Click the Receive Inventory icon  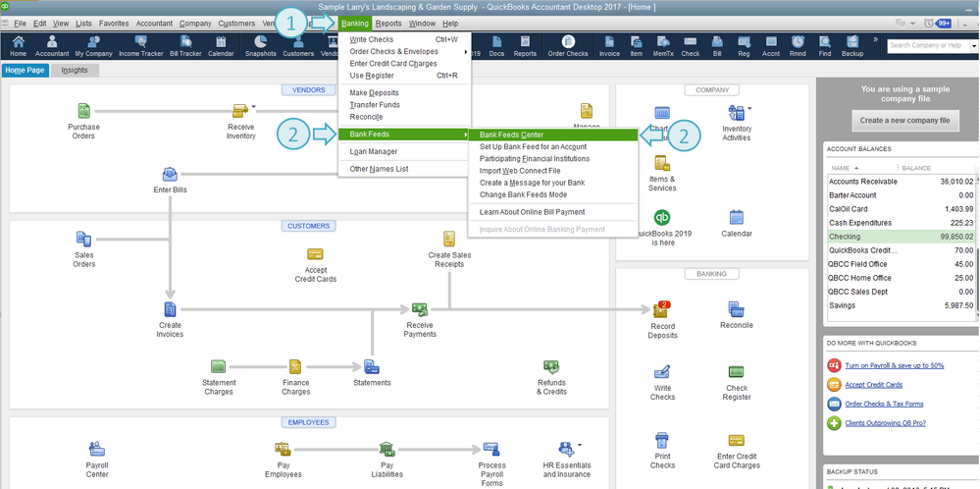240,111
